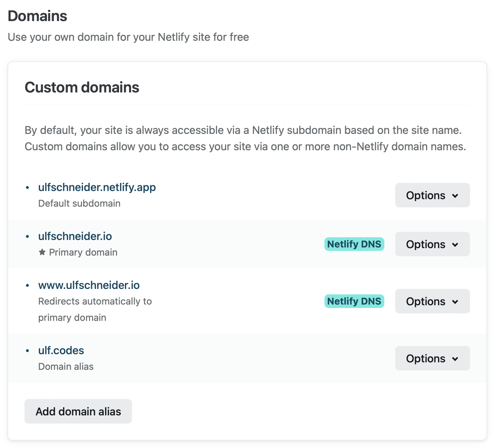Click the Redirects automatically to primary domain text
Screen dimensions: 502x448
tap(95, 309)
